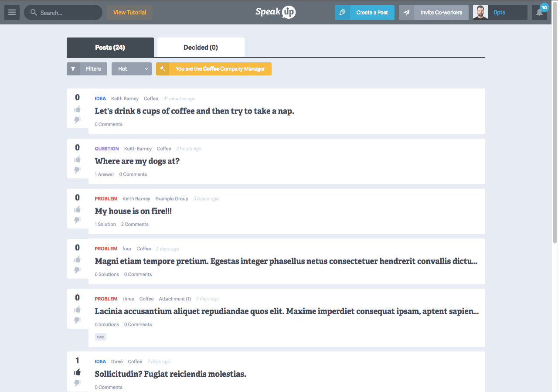Upvote the 'My house is on fire!!!' post

pyautogui.click(x=78, y=209)
